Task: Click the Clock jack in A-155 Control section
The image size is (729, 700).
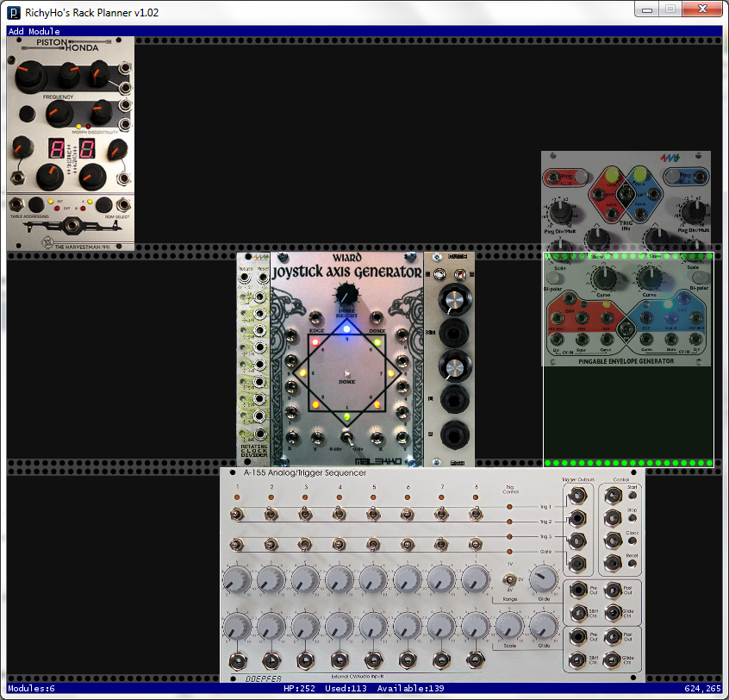Action: [x=612, y=540]
